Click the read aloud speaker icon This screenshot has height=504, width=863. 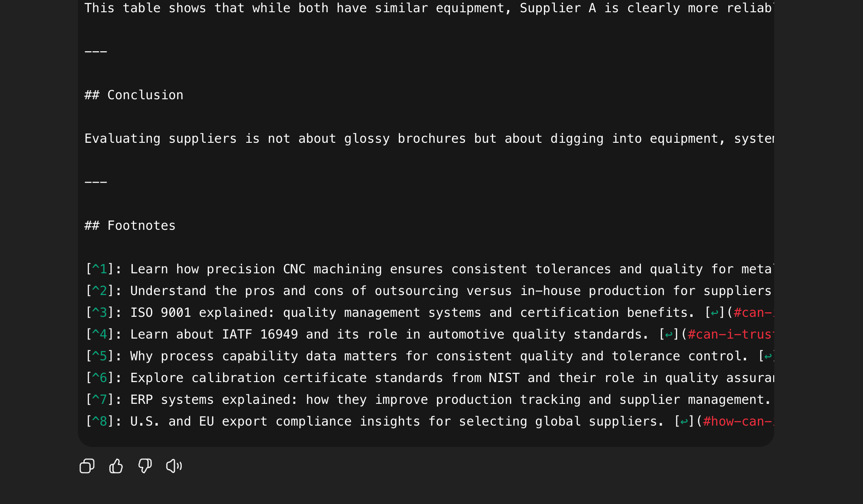click(x=174, y=466)
